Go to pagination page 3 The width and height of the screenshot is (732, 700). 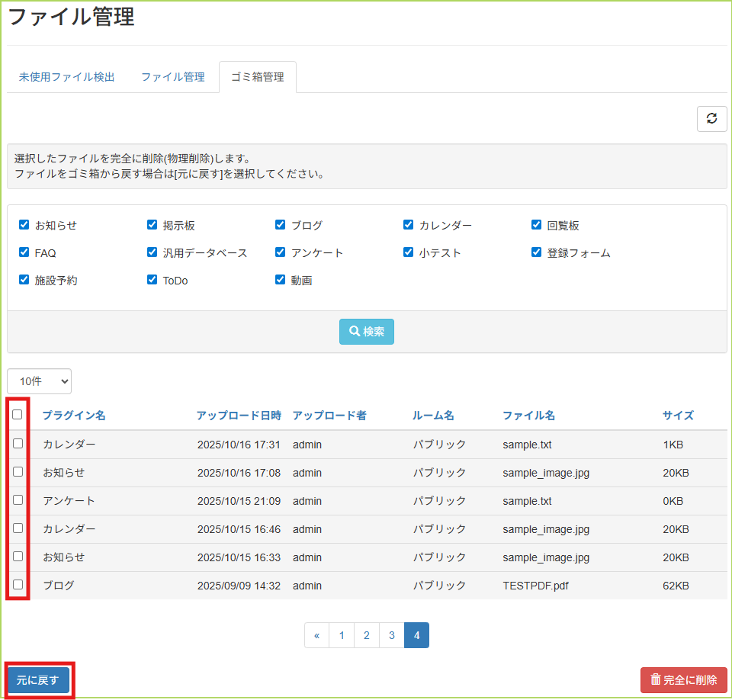(391, 635)
